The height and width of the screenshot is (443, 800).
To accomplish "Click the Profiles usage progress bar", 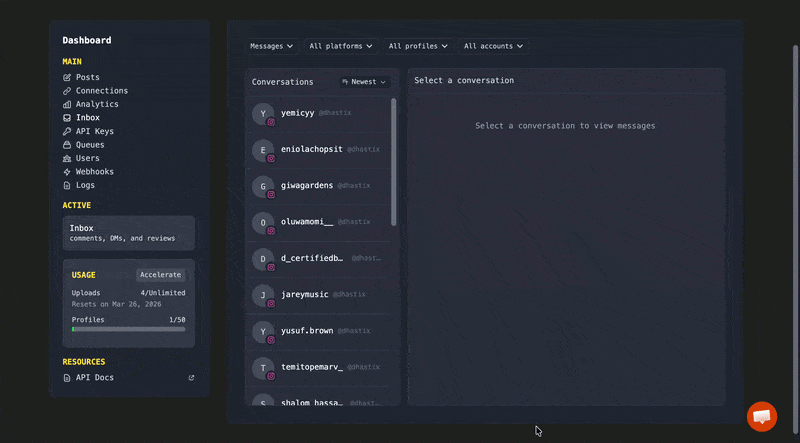I will tap(129, 329).
